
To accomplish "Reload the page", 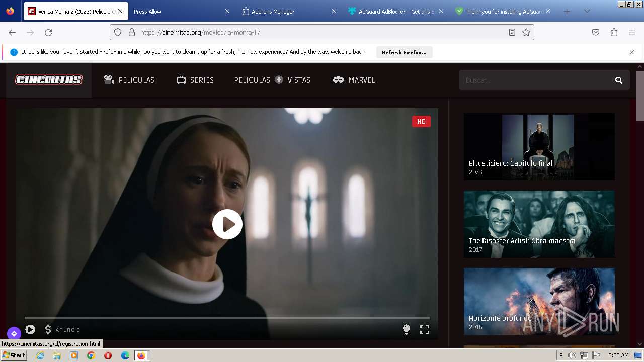I will click(48, 32).
